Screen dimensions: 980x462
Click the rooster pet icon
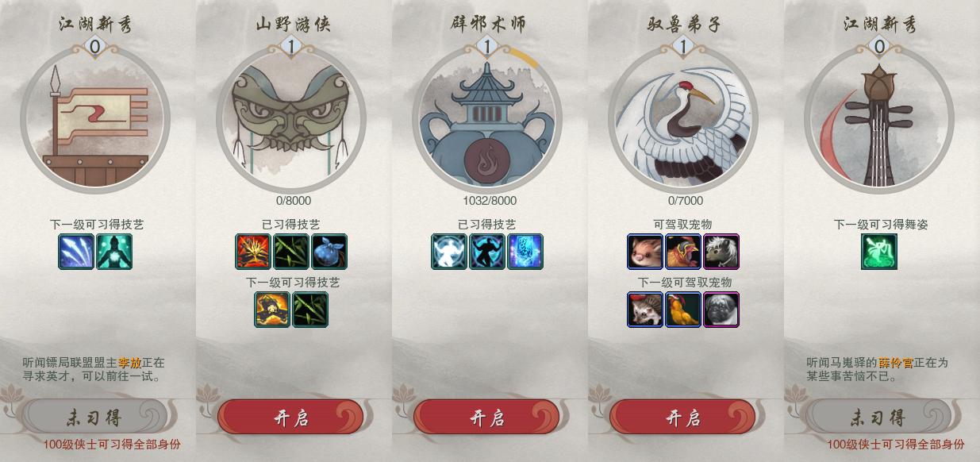click(x=683, y=252)
